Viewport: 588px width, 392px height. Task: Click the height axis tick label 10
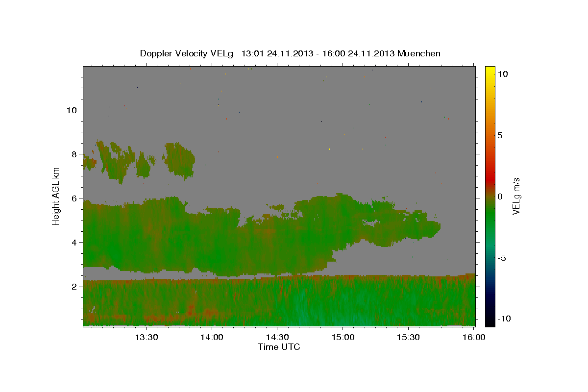[x=72, y=110]
